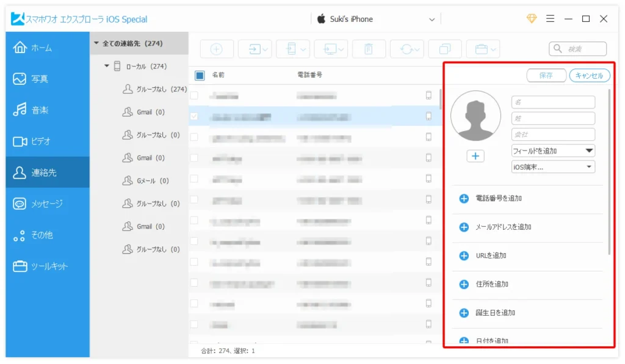Click plus icon for 住所を追加
625x364 pixels.
(464, 284)
